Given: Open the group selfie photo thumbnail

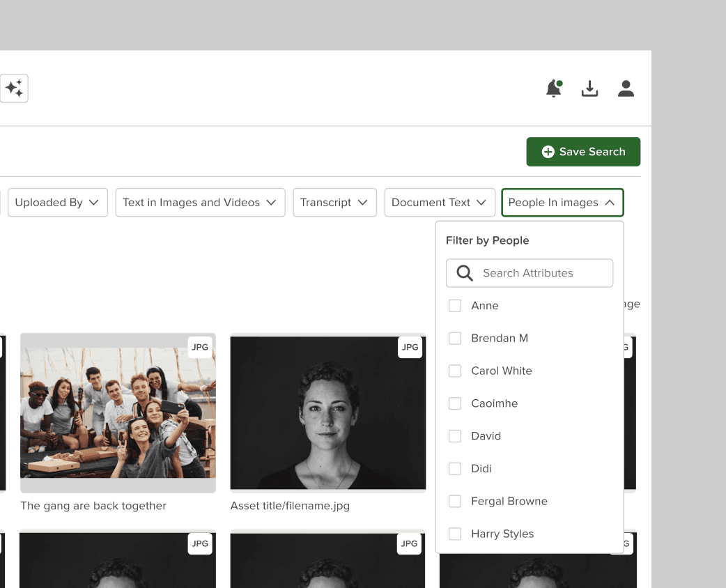Looking at the screenshot, I should tap(118, 413).
